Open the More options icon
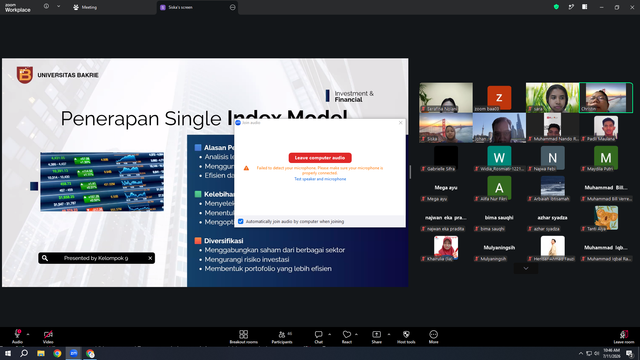 (433, 334)
